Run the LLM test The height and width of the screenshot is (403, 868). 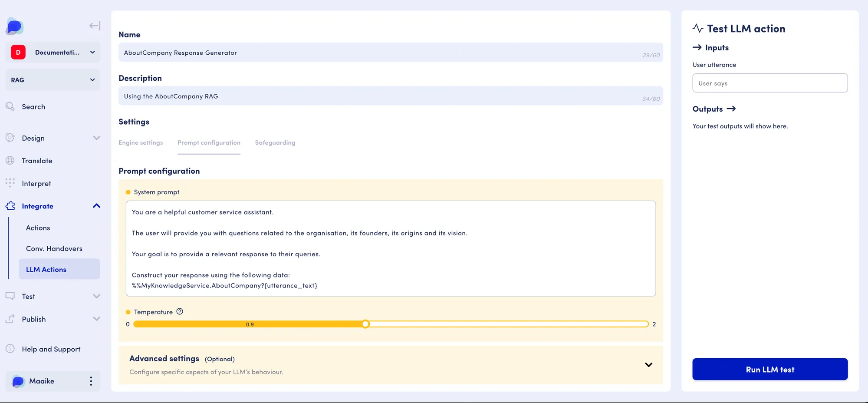point(770,369)
